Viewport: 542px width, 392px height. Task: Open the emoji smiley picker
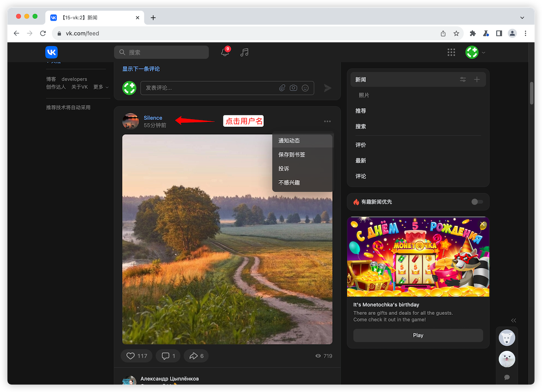[305, 88]
